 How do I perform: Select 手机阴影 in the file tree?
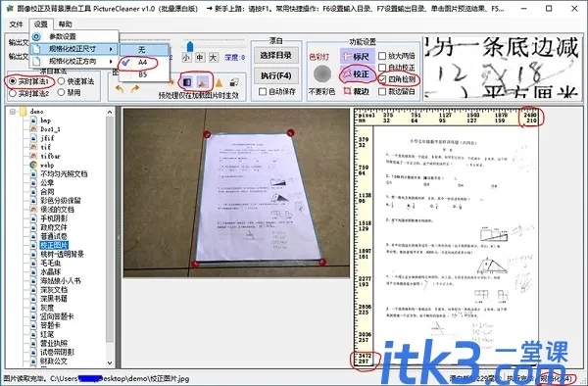[x=54, y=218]
